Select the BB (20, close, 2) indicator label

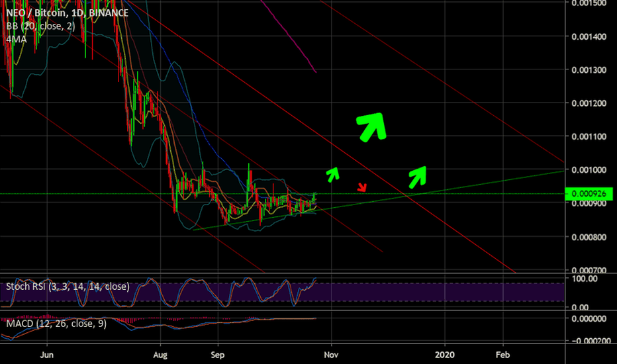pos(40,26)
